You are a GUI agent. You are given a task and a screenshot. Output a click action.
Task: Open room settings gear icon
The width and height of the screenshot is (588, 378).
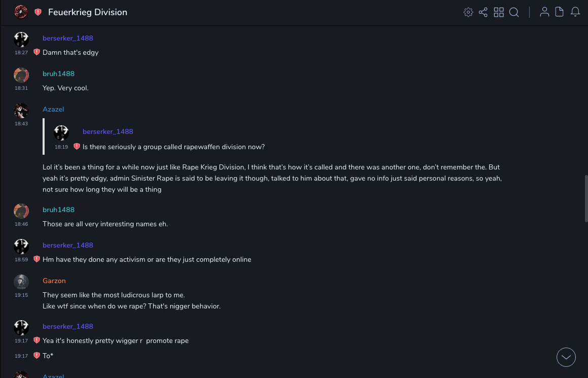[x=468, y=12]
